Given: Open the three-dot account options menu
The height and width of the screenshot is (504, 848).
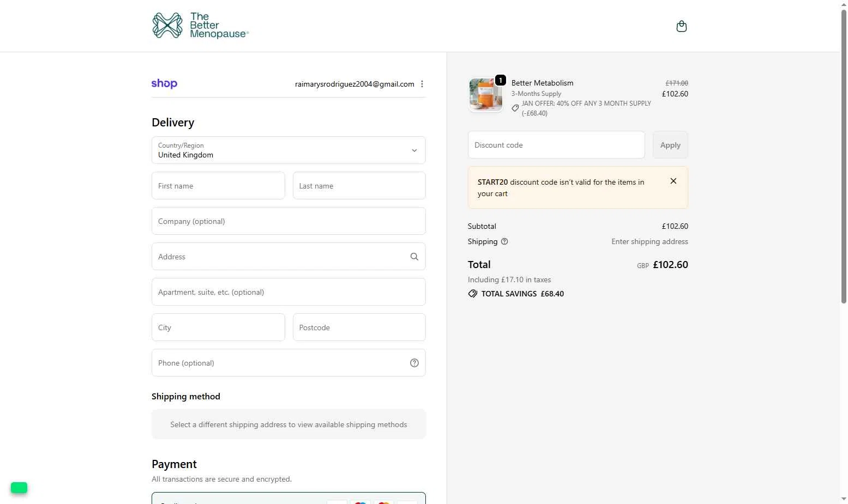Looking at the screenshot, I should (422, 84).
